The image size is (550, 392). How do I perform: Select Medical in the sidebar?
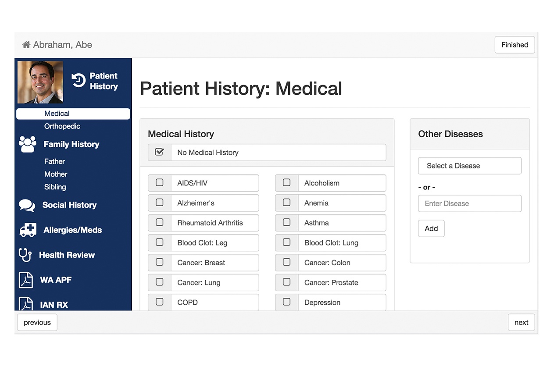point(73,114)
